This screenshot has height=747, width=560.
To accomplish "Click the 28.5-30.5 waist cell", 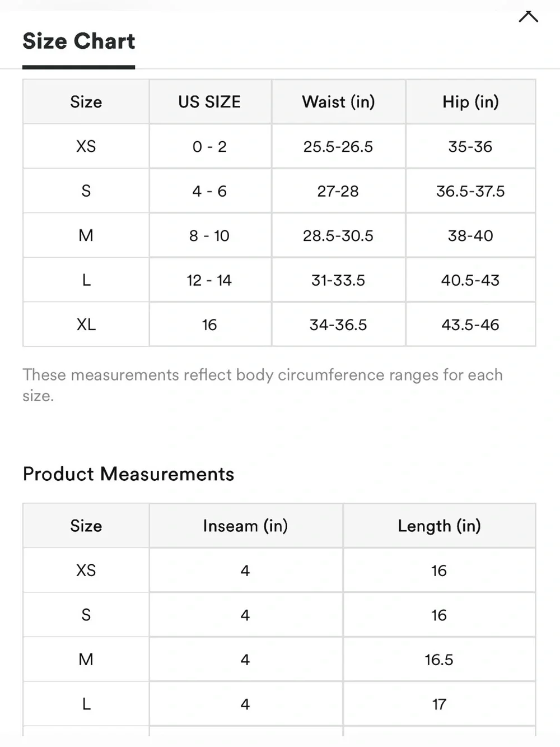I will pyautogui.click(x=338, y=235).
